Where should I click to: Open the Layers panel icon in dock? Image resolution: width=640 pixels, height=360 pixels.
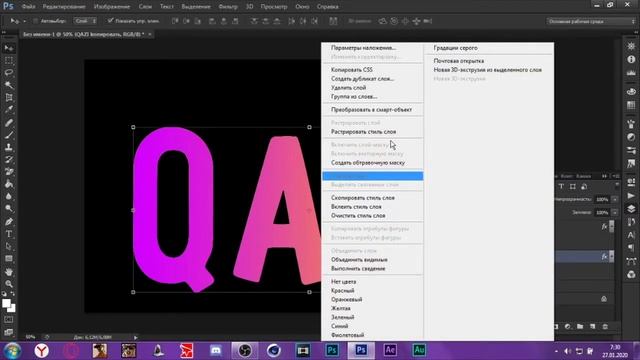click(x=631, y=209)
